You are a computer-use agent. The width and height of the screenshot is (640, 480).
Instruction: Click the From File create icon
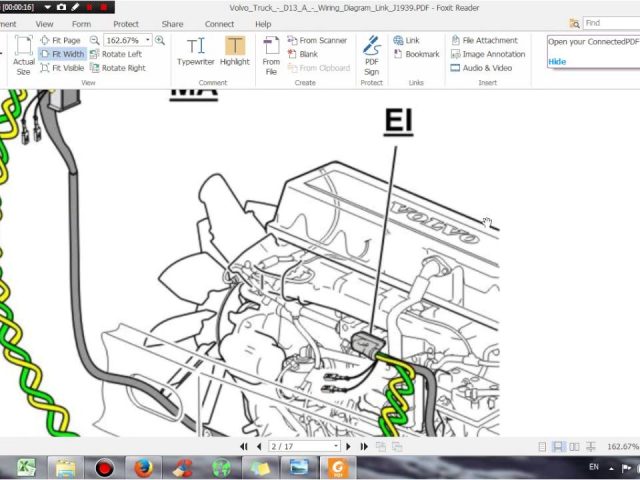(271, 55)
